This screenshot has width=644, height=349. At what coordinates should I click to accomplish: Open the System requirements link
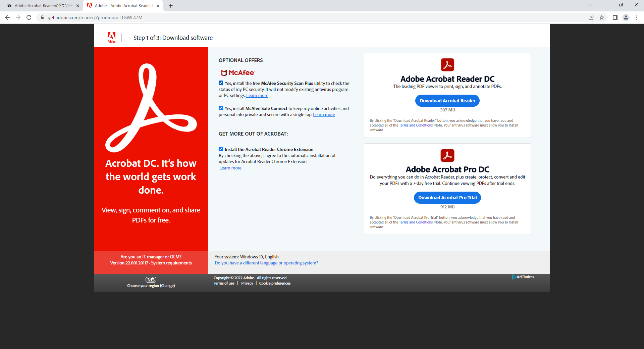click(171, 263)
